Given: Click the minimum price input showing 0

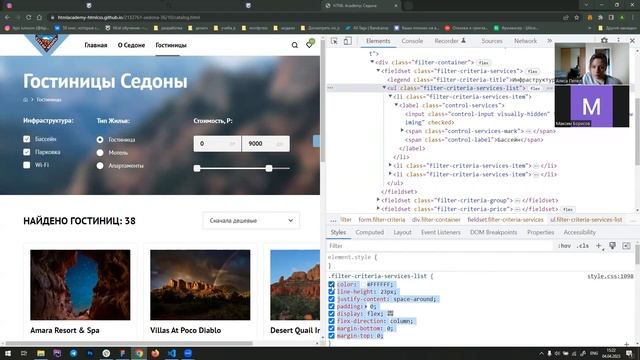Looking at the screenshot, I should tap(217, 144).
